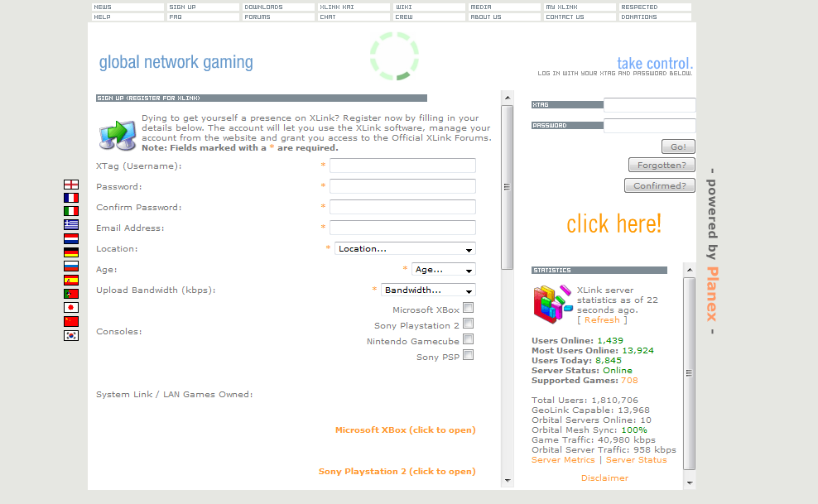
Task: Open the Forums menu item
Action: (x=278, y=17)
